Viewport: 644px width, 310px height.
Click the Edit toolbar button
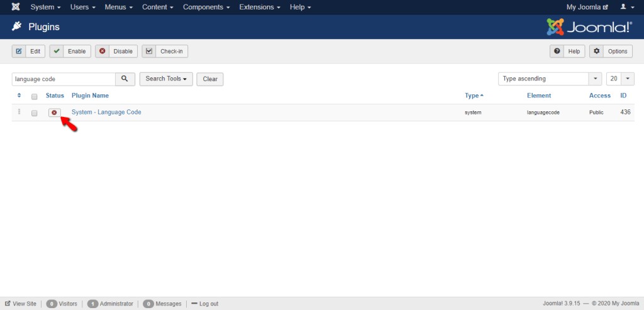pos(28,52)
